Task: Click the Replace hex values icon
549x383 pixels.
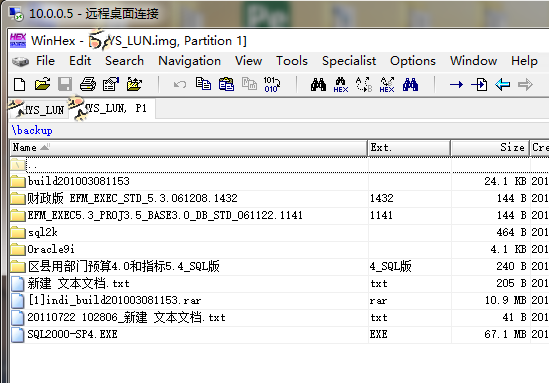Action: tap(387, 85)
